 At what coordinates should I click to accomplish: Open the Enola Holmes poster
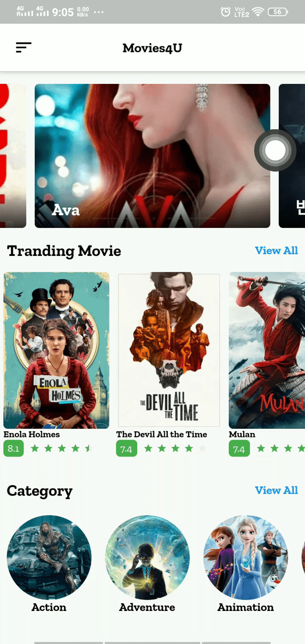[56, 350]
